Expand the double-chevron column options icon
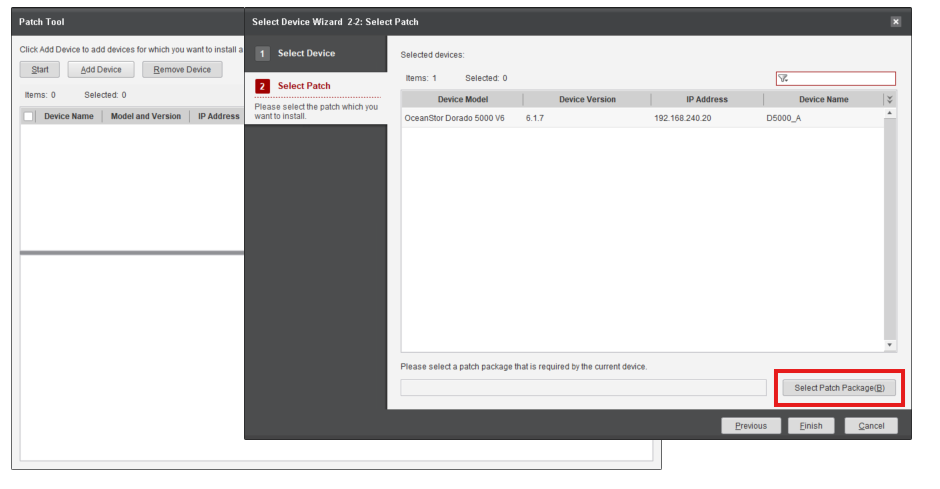The width and height of the screenshot is (940, 489). click(x=889, y=100)
